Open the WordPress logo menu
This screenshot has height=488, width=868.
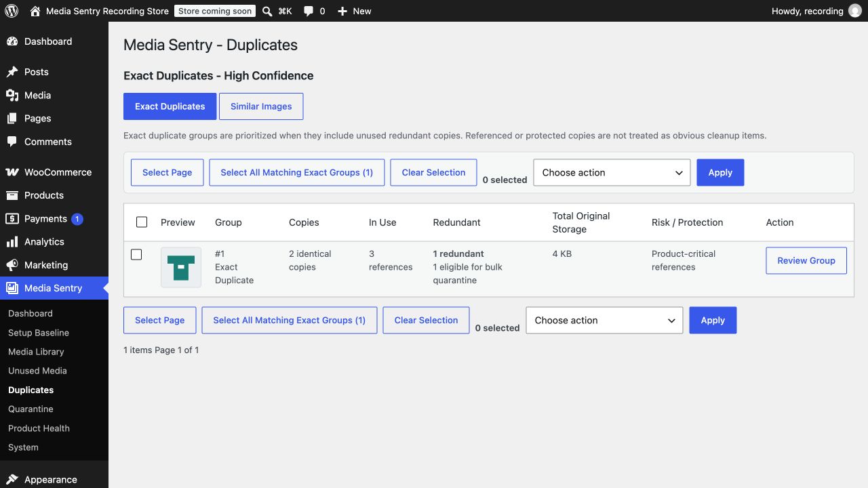[x=12, y=11]
